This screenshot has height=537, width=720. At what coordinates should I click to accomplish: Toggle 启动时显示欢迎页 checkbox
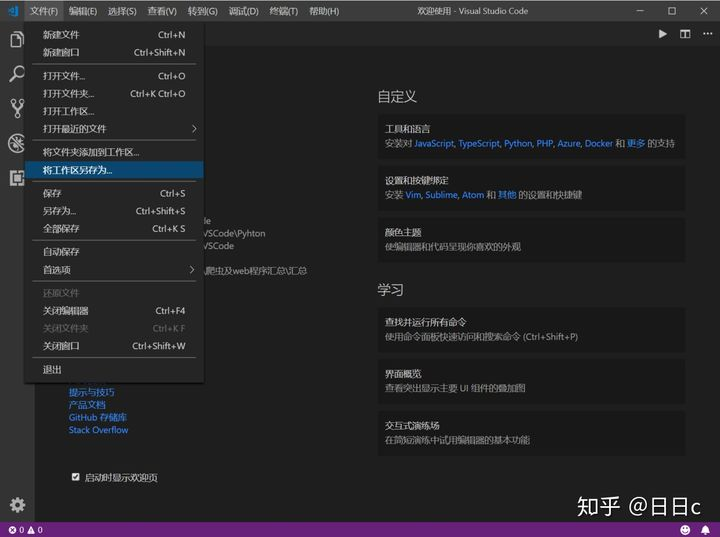[76, 477]
